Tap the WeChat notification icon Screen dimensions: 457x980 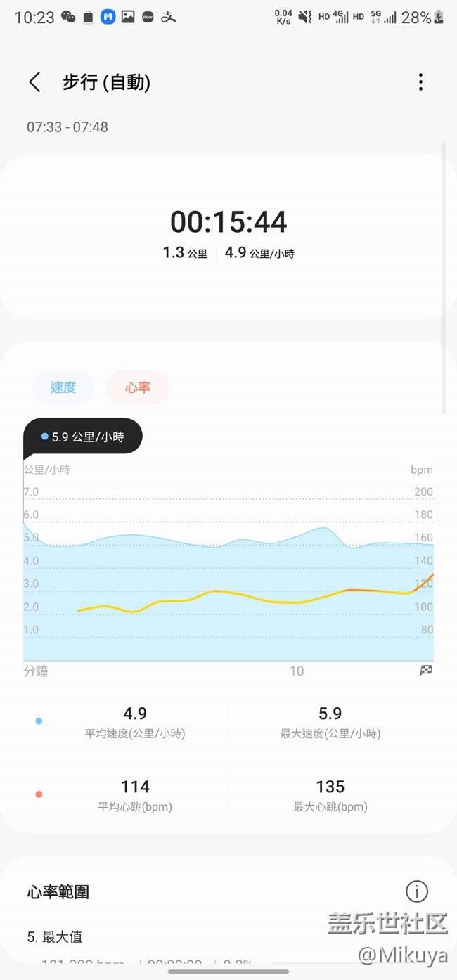pyautogui.click(x=68, y=18)
